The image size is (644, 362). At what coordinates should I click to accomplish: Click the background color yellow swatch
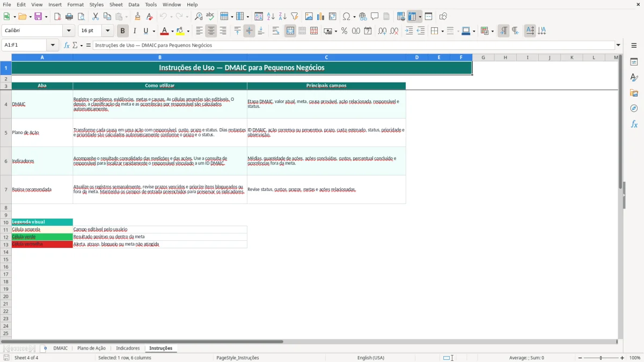coord(181,31)
